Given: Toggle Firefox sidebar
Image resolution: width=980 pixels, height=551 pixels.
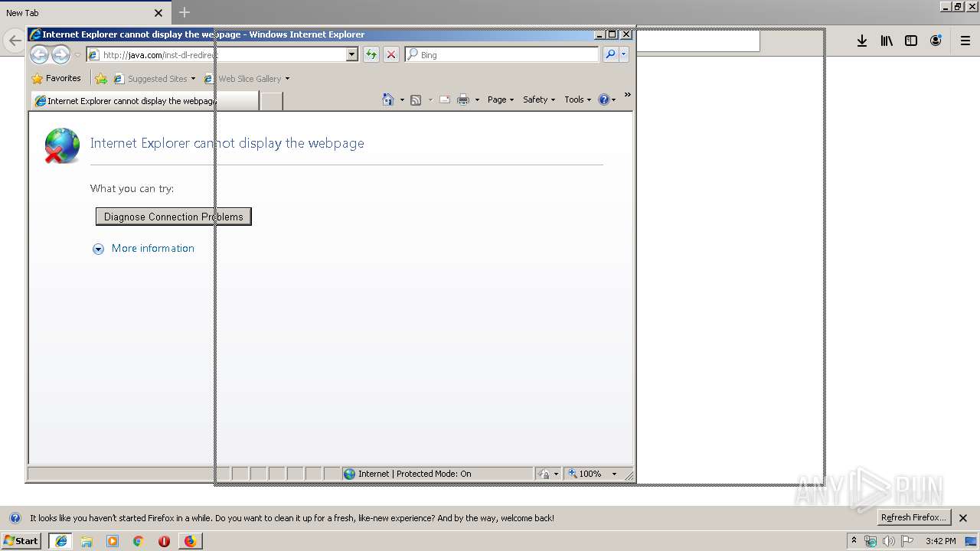Looking at the screenshot, I should 911,41.
